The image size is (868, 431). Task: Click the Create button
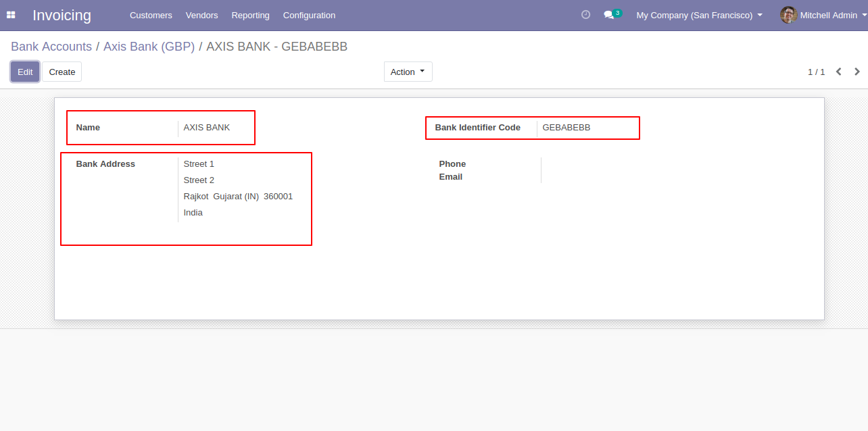click(62, 72)
